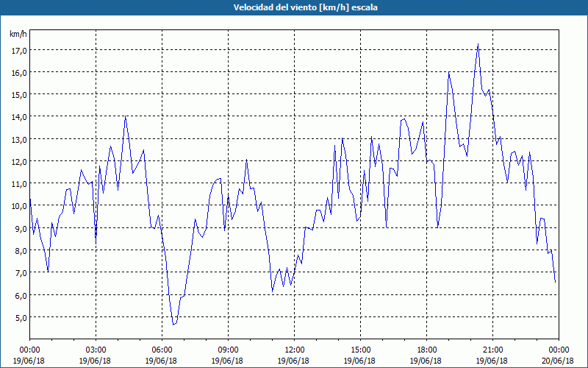Select the '13,0' y-axis value

[19, 139]
